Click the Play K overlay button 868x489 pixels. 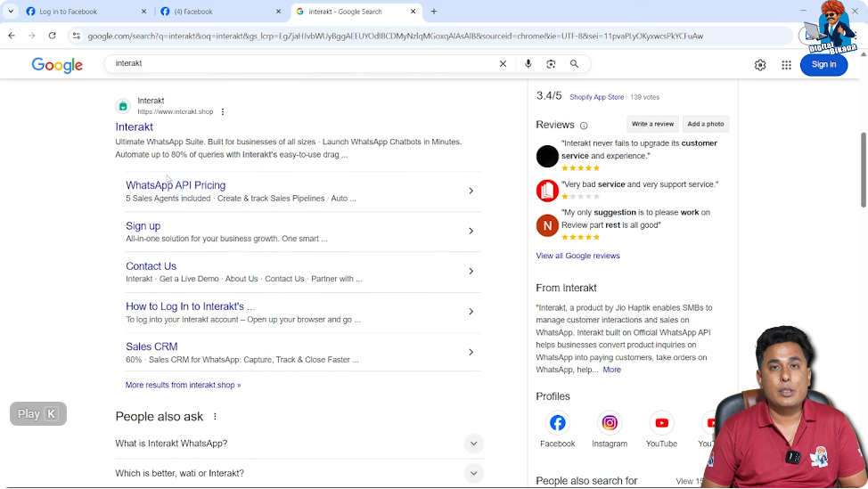point(38,414)
